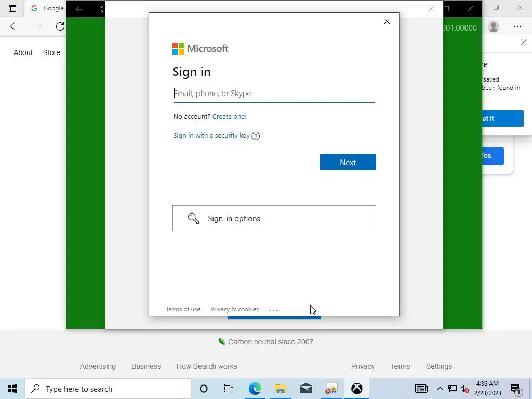The height and width of the screenshot is (399, 532).
Task: Open Cortana circle icon in taskbar
Action: coord(204,389)
